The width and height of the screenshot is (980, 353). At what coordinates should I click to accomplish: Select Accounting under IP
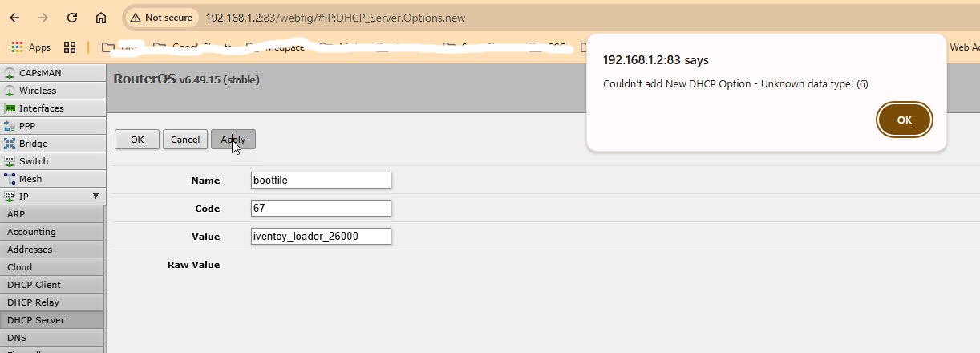click(52, 232)
